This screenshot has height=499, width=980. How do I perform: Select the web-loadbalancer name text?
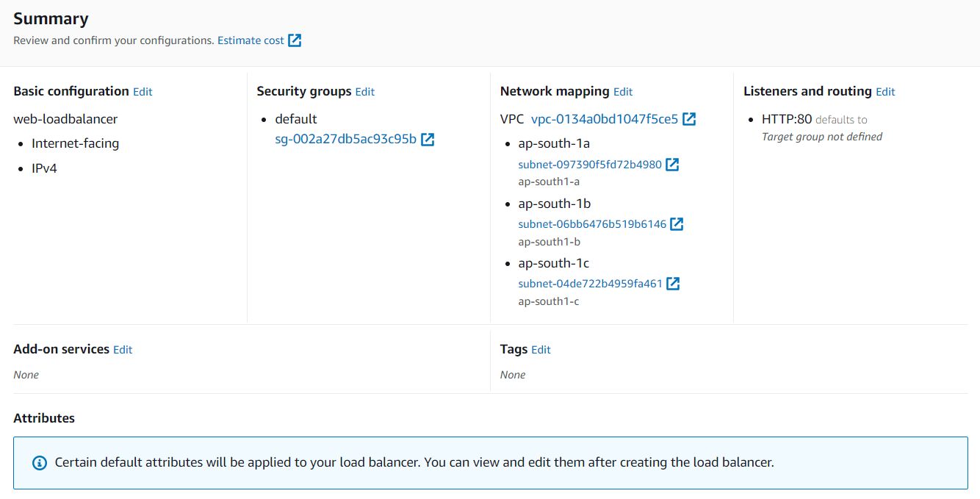click(65, 119)
